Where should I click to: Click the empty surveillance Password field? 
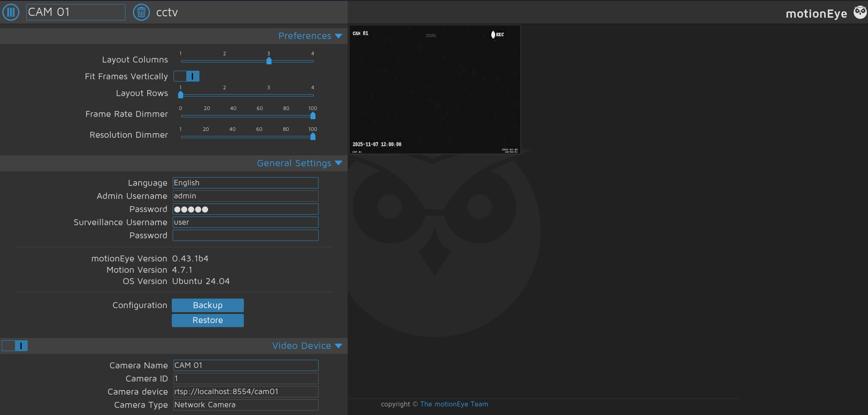pos(246,235)
